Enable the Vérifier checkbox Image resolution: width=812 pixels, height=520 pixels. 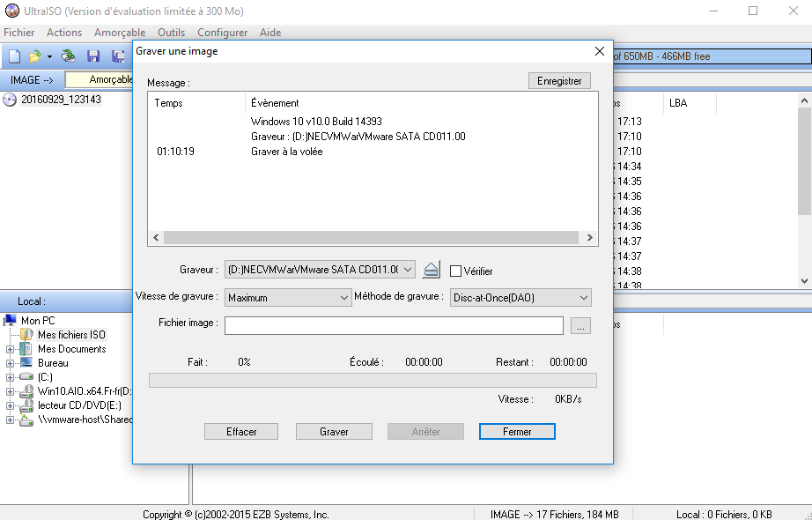[455, 271]
